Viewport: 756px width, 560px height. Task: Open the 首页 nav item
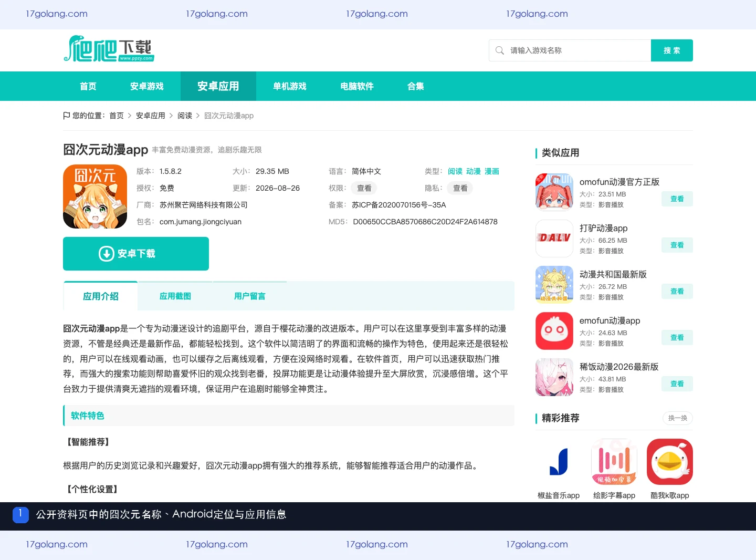click(x=88, y=86)
